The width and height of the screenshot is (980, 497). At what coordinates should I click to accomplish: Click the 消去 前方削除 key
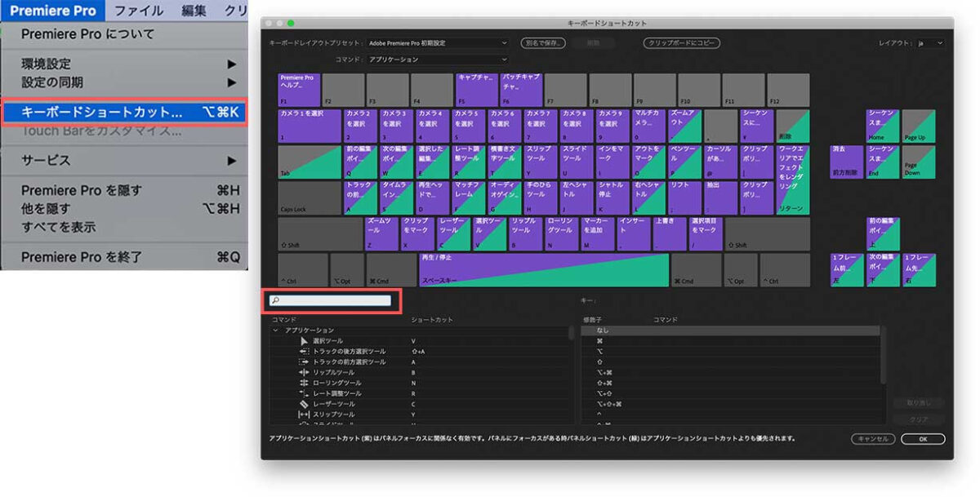click(x=847, y=162)
